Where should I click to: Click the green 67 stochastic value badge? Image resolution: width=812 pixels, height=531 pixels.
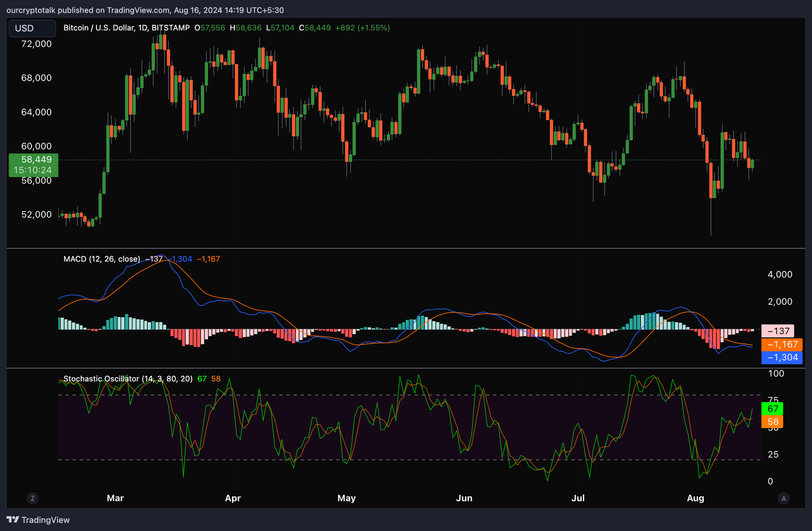pyautogui.click(x=772, y=409)
